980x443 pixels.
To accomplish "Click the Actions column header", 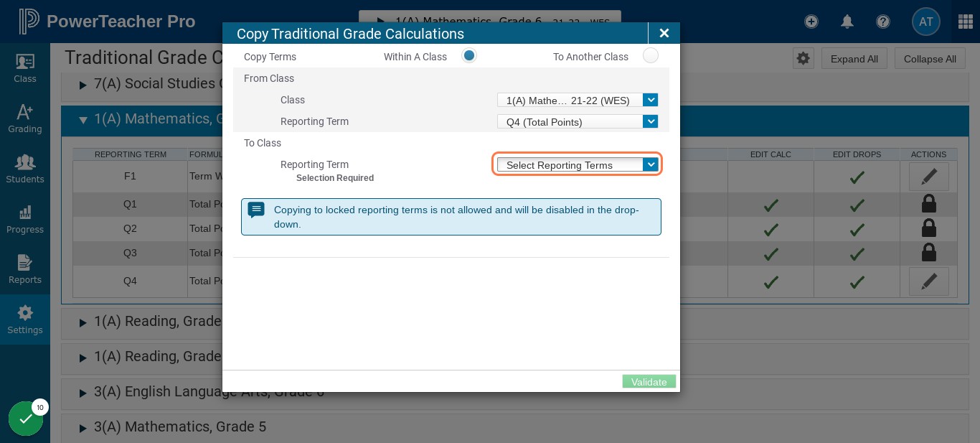I will tap(928, 154).
